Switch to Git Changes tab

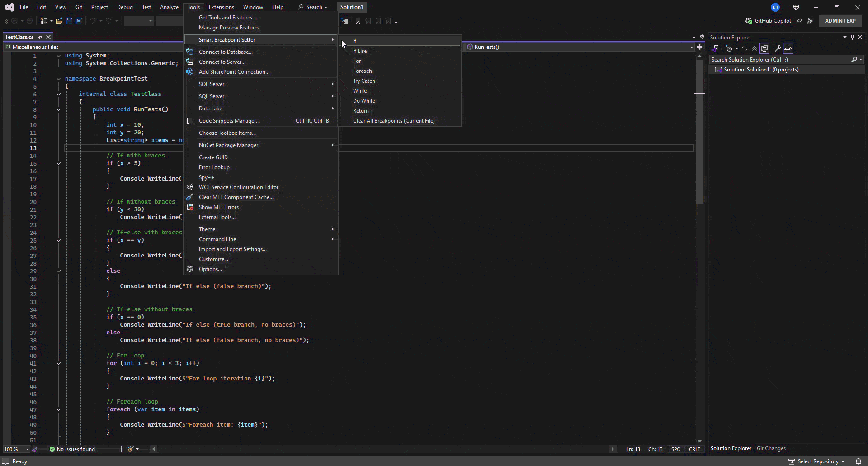(x=771, y=448)
